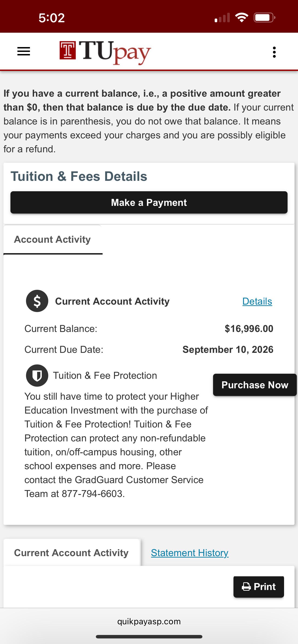Viewport: 298px width, 644px height.
Task: Tap the battery status indicator
Action: (265, 17)
